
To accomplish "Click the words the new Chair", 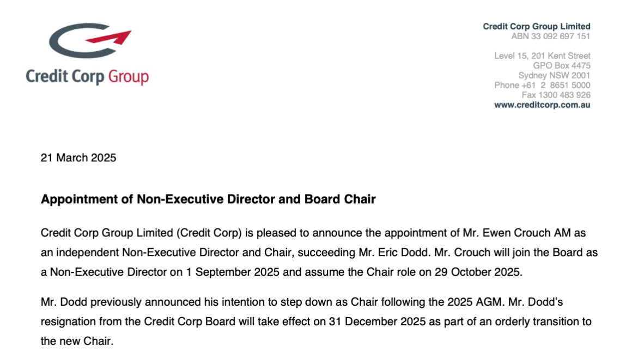I will (76, 341).
